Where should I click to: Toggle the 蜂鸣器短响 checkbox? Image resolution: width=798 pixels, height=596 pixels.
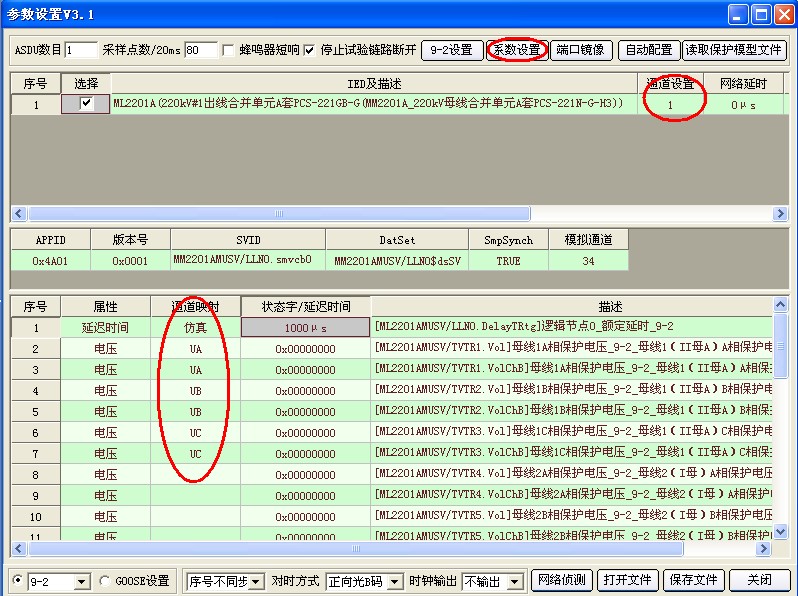pos(229,50)
